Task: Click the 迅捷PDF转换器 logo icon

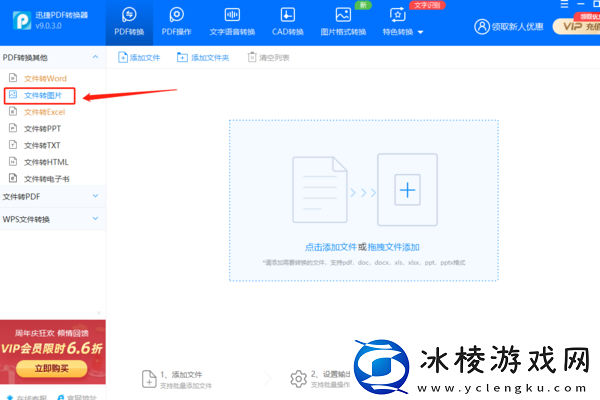Action: [22, 20]
